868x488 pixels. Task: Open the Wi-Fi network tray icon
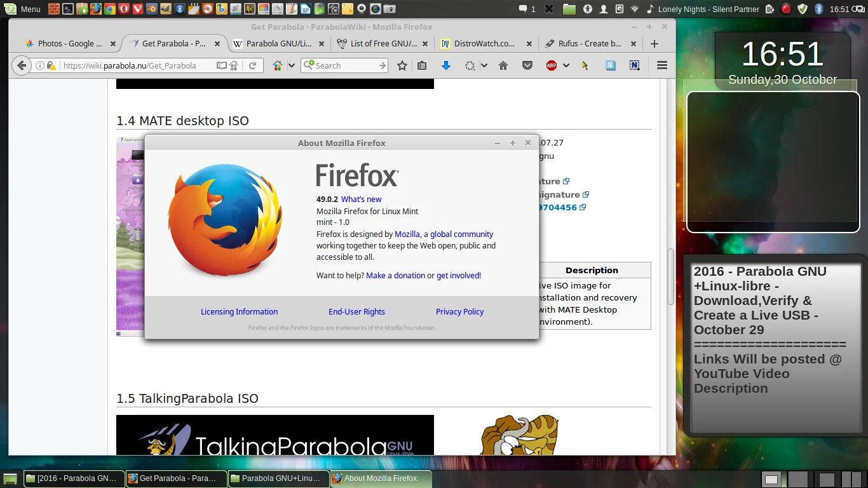pyautogui.click(x=635, y=9)
